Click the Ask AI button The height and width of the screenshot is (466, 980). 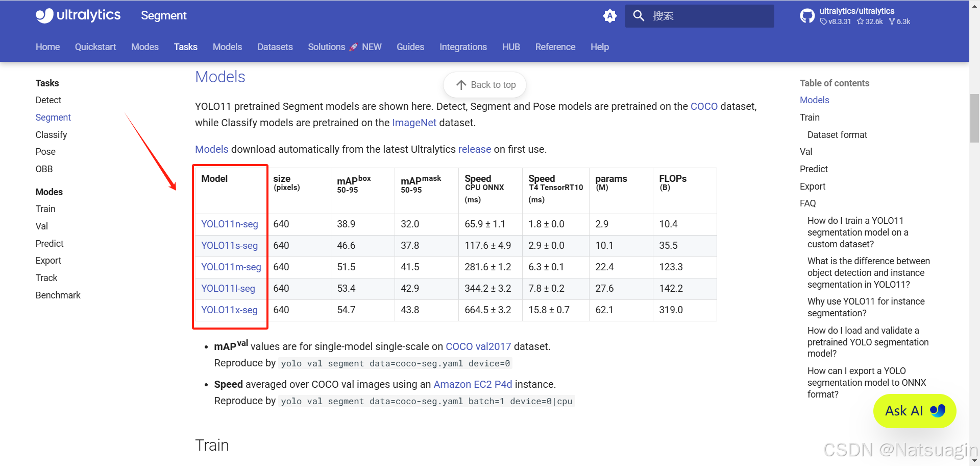915,411
